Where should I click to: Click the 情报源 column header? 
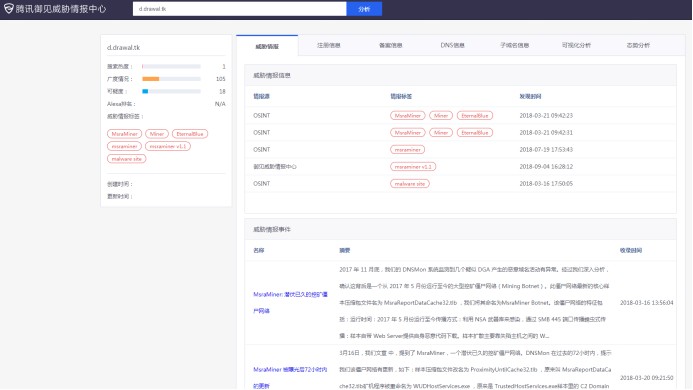[x=261, y=96]
